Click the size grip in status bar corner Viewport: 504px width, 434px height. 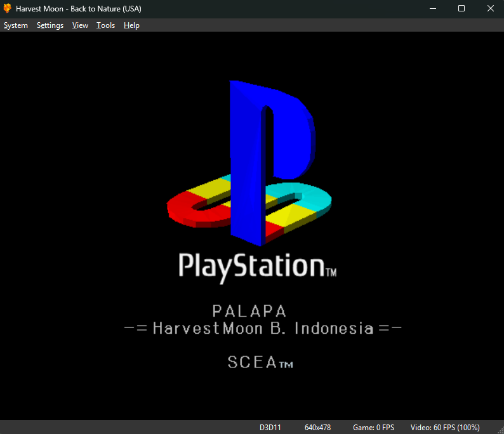coord(500,430)
